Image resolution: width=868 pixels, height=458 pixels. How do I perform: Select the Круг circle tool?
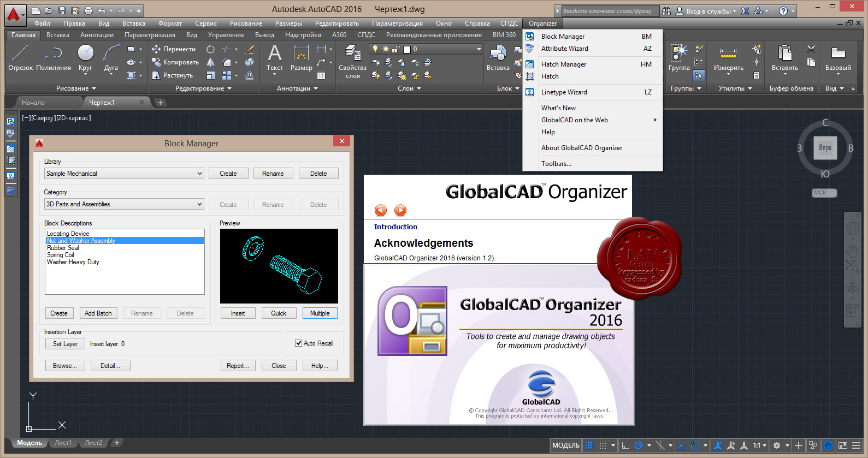coord(85,57)
